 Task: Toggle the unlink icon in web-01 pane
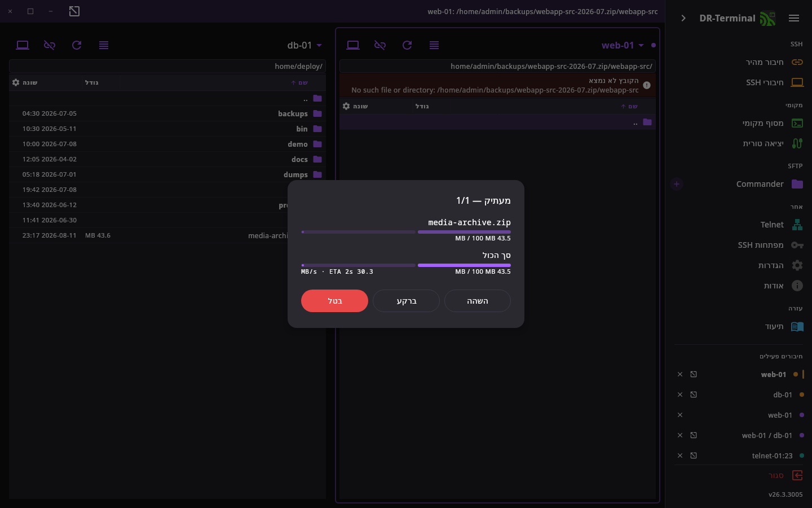[380, 45]
